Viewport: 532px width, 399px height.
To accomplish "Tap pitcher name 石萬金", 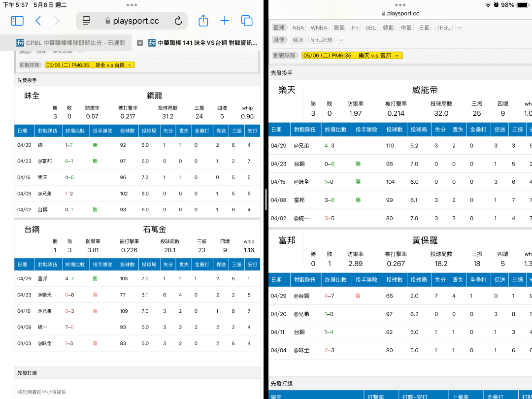I will (x=154, y=230).
